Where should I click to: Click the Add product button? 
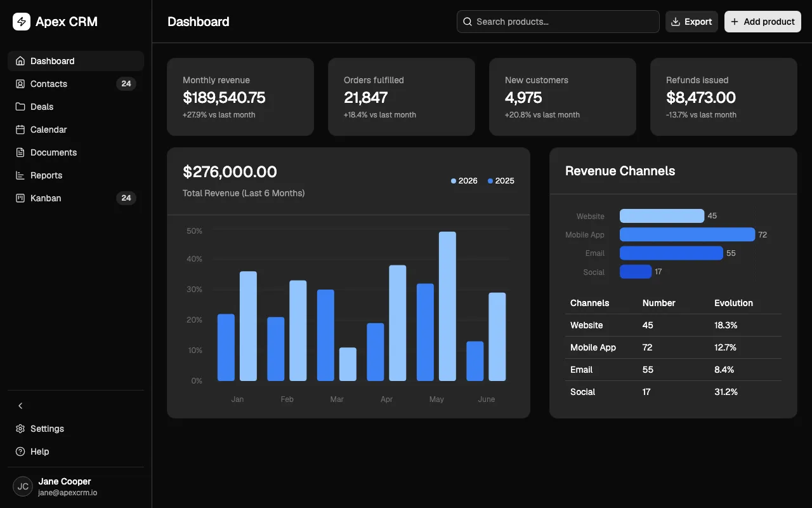click(763, 22)
